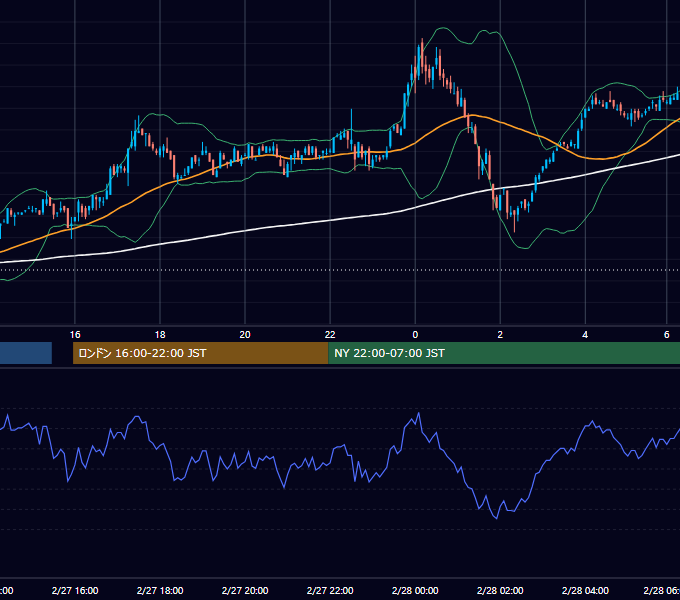Click the 0 hour label on price chart axis

coord(415,335)
